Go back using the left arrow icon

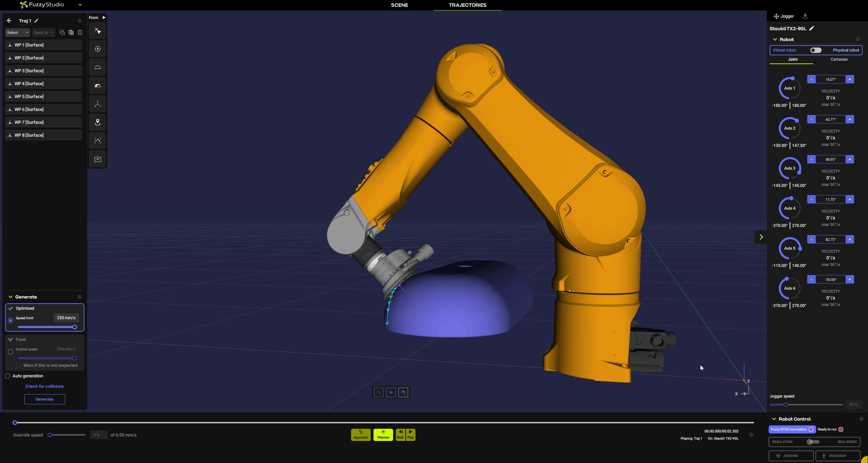pos(9,21)
